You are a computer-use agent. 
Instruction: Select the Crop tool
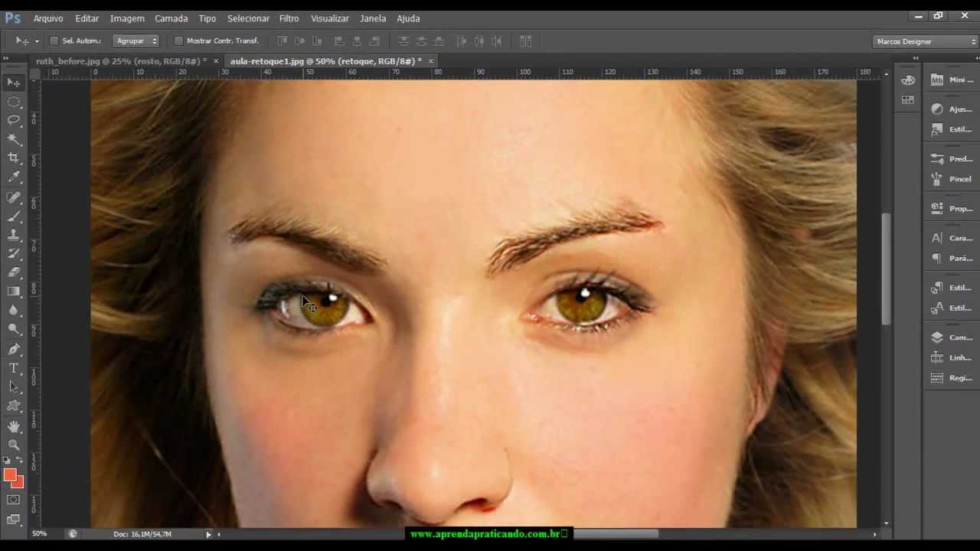[14, 158]
